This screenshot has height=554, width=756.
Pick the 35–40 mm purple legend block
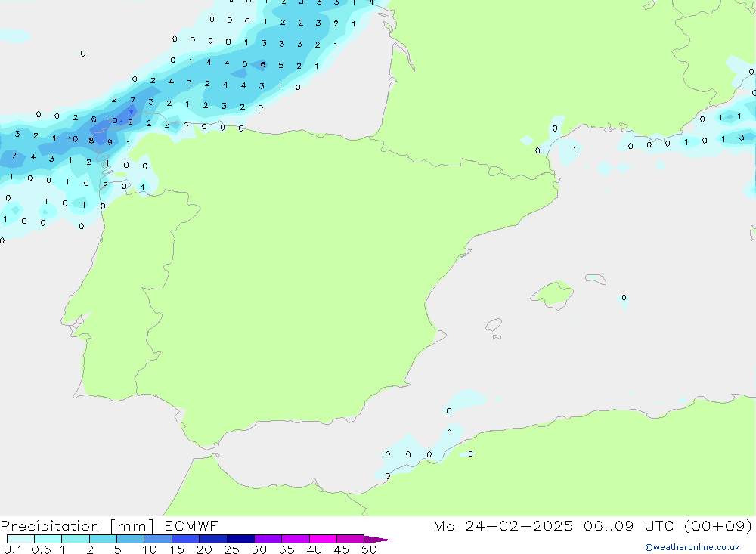pos(295,539)
